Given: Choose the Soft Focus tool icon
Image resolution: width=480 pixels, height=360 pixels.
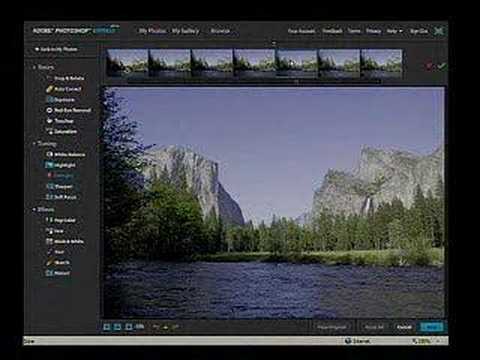Looking at the screenshot, I should pos(49,197).
